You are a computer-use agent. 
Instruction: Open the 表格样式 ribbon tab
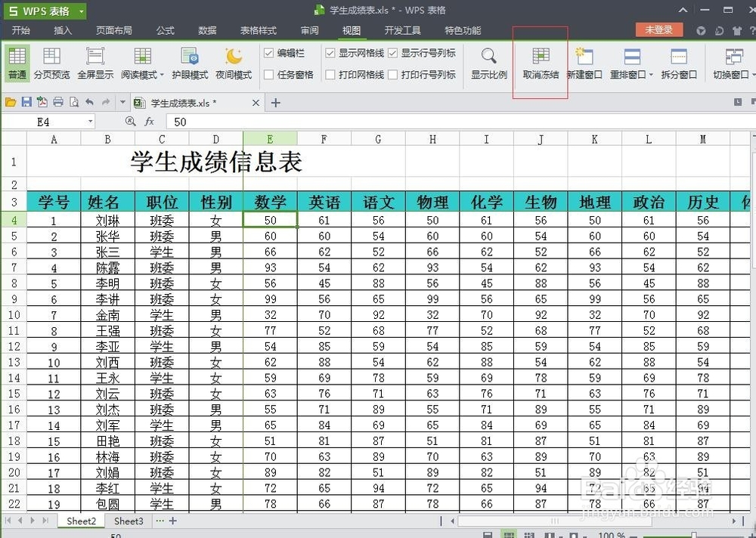pos(259,30)
